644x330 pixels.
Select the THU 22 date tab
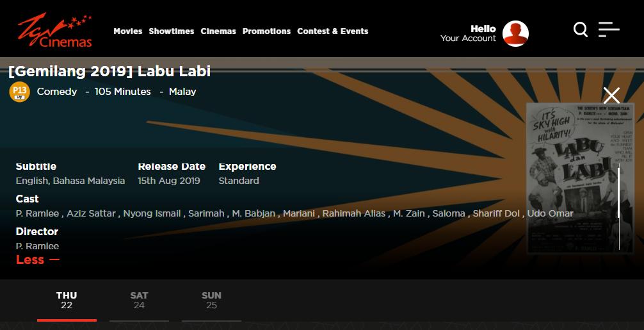[x=67, y=301]
